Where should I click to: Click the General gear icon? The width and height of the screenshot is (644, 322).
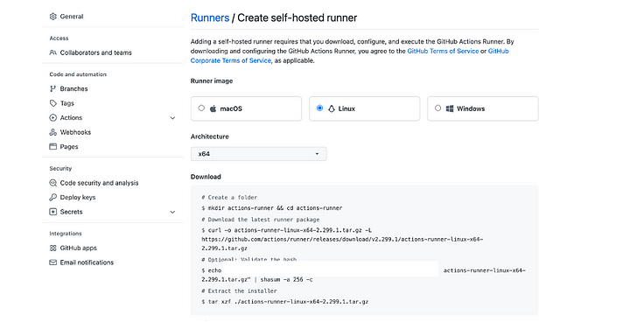tap(52, 17)
